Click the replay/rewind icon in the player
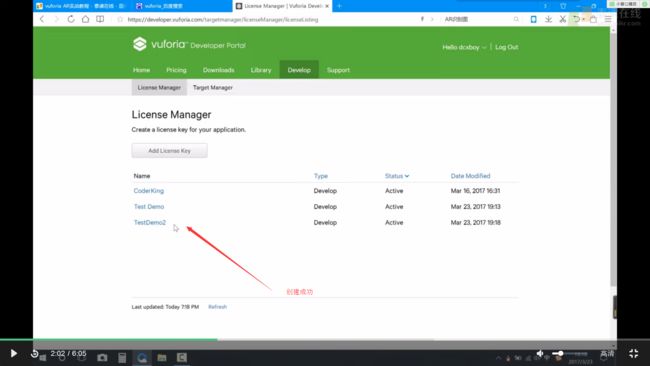The width and height of the screenshot is (650, 366). 34,354
